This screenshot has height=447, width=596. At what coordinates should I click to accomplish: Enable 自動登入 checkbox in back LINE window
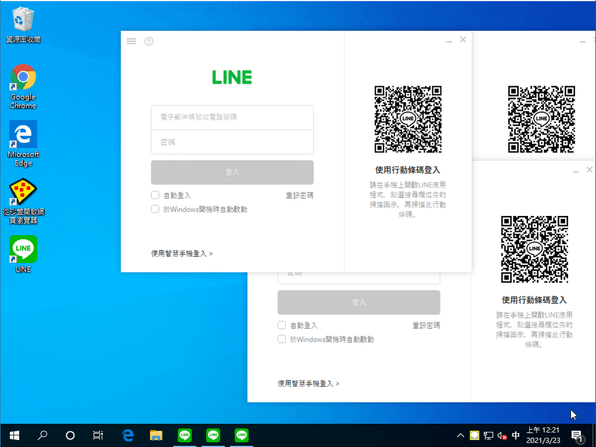click(282, 325)
